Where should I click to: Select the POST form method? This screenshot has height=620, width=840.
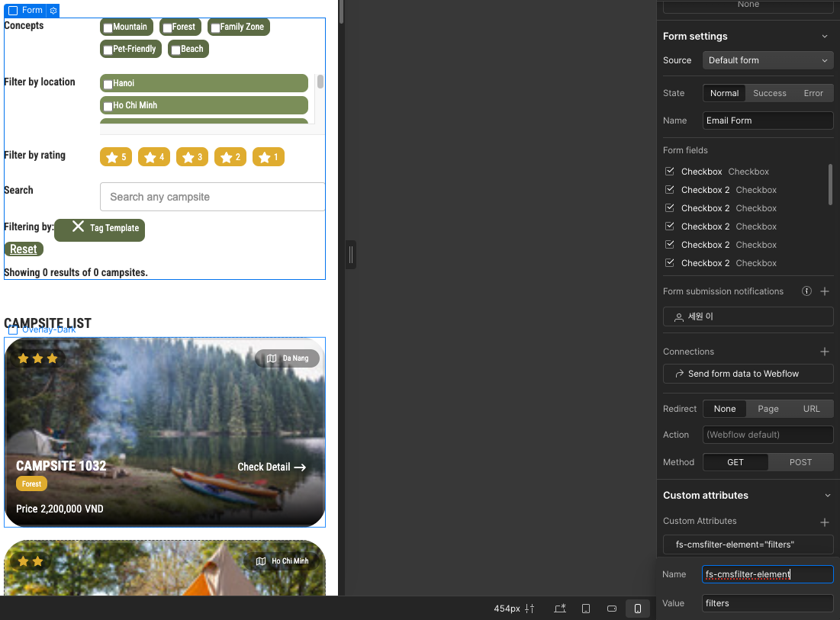point(800,463)
